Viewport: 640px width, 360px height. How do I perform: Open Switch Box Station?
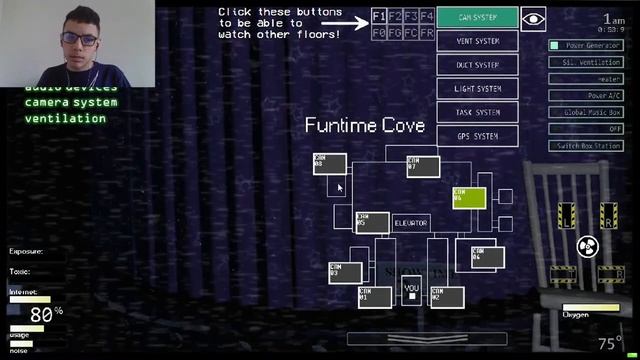(x=586, y=146)
